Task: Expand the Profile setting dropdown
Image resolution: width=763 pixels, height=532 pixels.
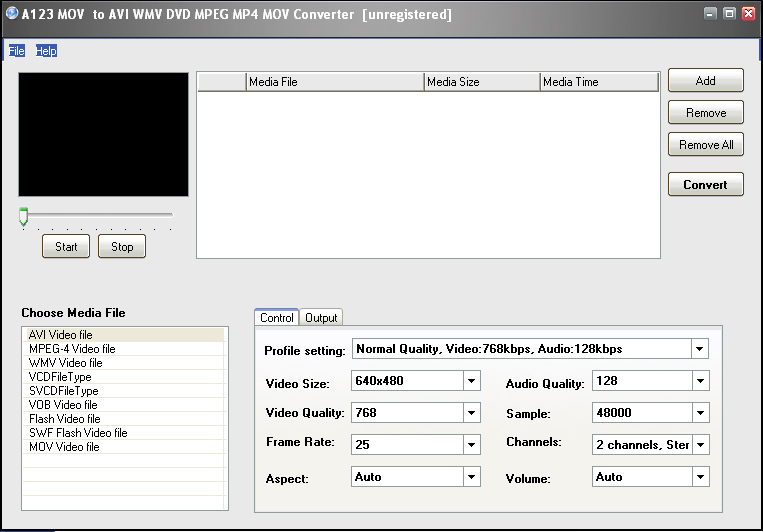Action: pos(700,350)
